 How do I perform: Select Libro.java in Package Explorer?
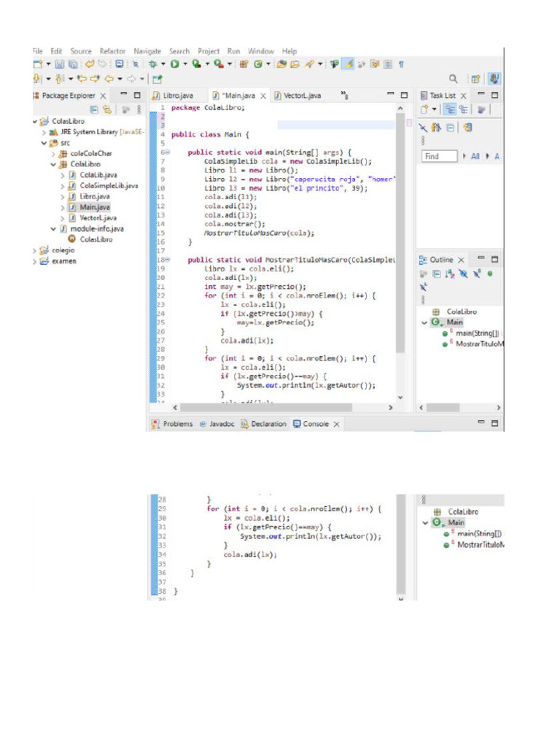click(x=95, y=196)
